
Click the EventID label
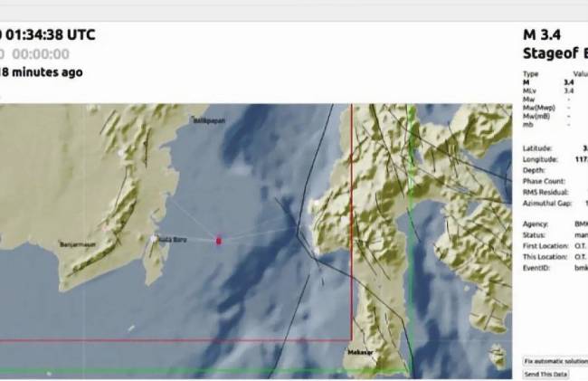click(x=536, y=268)
